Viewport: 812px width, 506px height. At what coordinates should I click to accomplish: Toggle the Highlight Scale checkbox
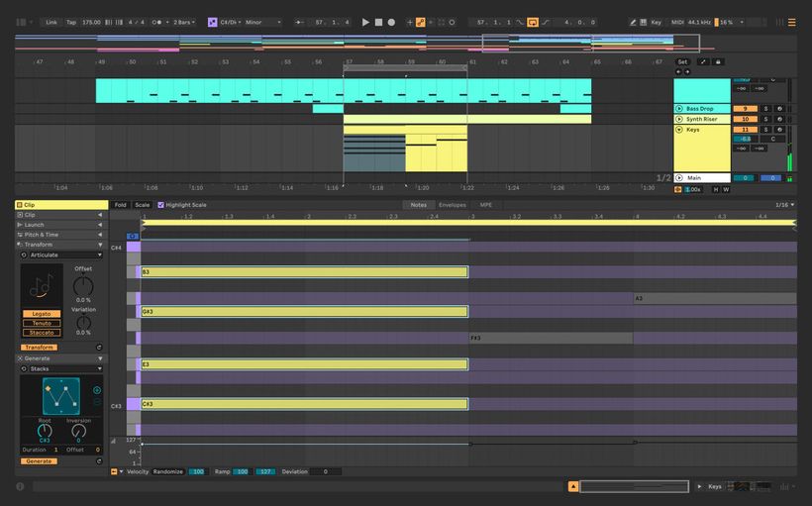[x=161, y=205]
